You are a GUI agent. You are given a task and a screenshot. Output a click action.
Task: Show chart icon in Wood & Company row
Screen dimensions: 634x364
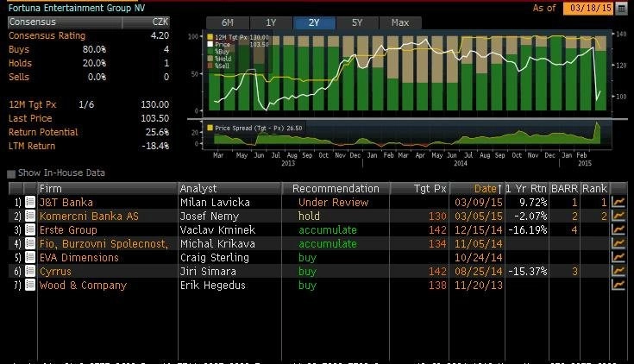click(618, 285)
